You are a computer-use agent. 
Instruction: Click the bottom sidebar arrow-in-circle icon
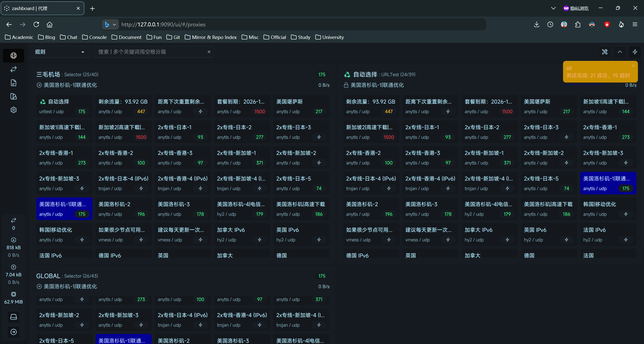(x=14, y=332)
